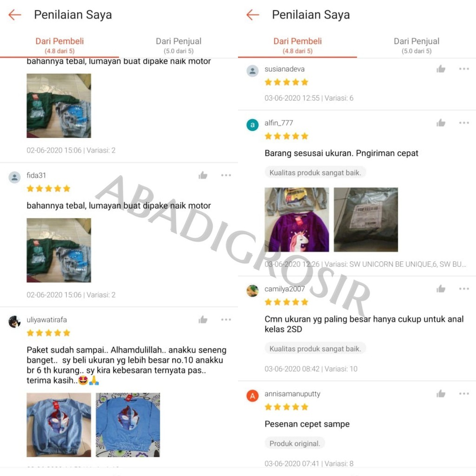
Task: Like camilya2007's review with thumbs-up
Action: pos(441,289)
